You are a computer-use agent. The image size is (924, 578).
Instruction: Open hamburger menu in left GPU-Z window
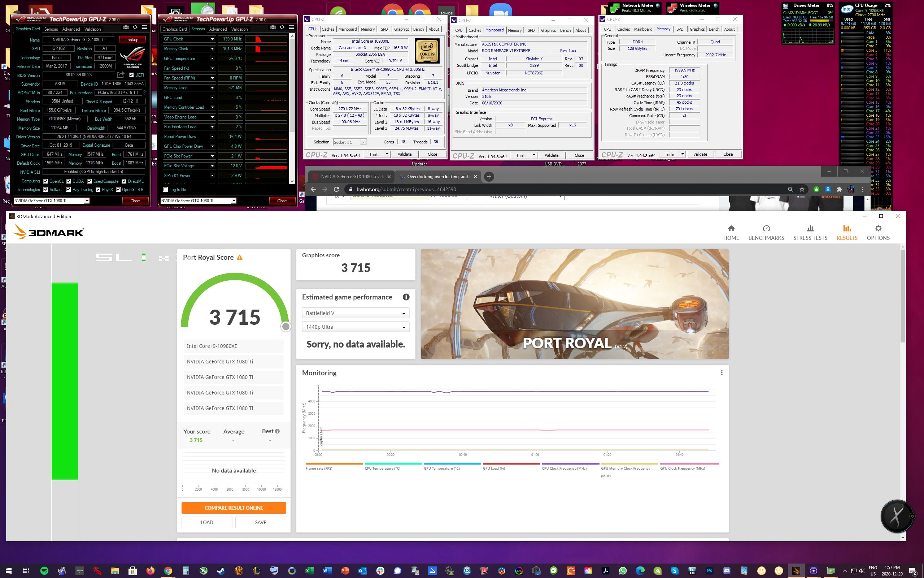pos(144,27)
